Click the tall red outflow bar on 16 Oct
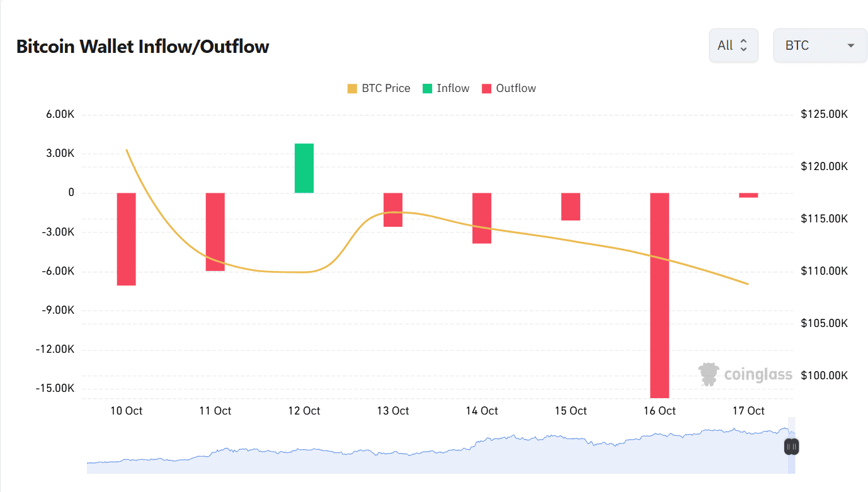 point(659,295)
